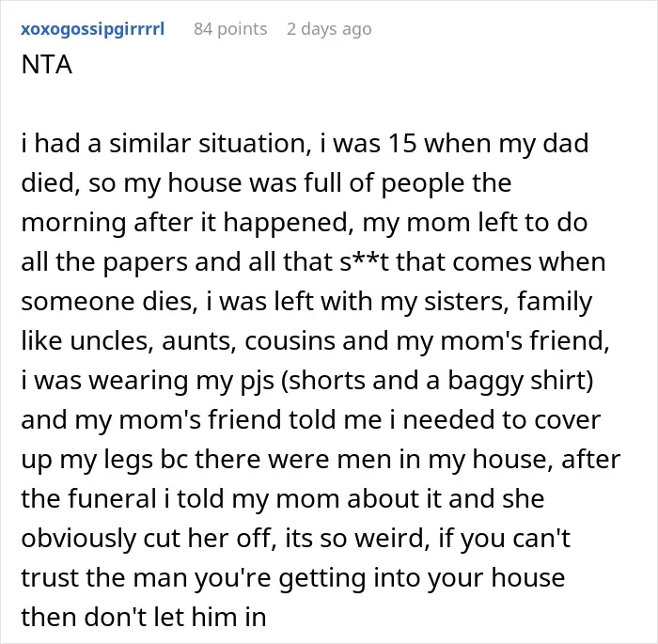Click the line starting 'died, so my house'
The width and height of the screenshot is (658, 644).
tap(266, 183)
